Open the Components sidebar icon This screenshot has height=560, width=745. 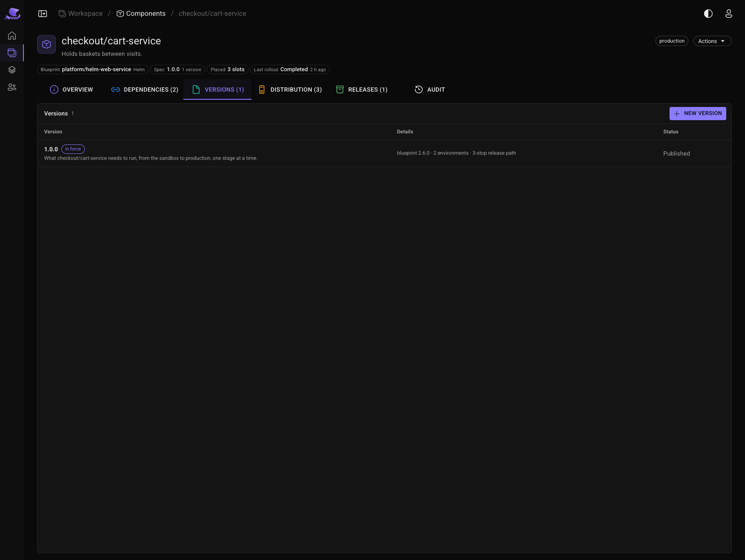tap(12, 53)
